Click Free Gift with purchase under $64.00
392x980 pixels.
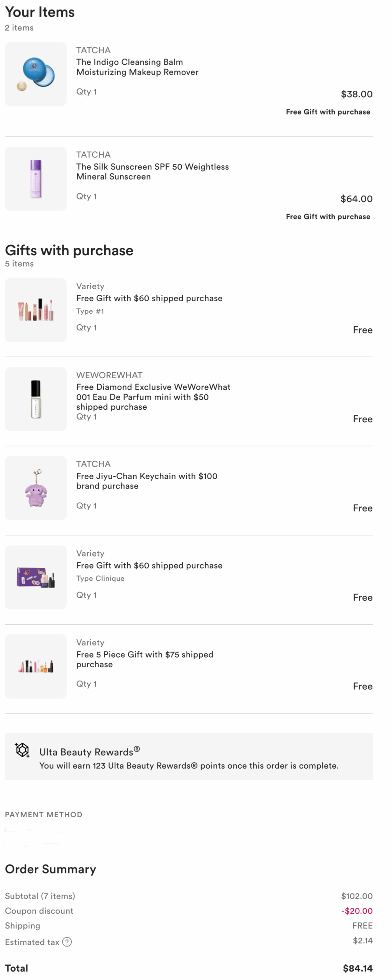328,217
